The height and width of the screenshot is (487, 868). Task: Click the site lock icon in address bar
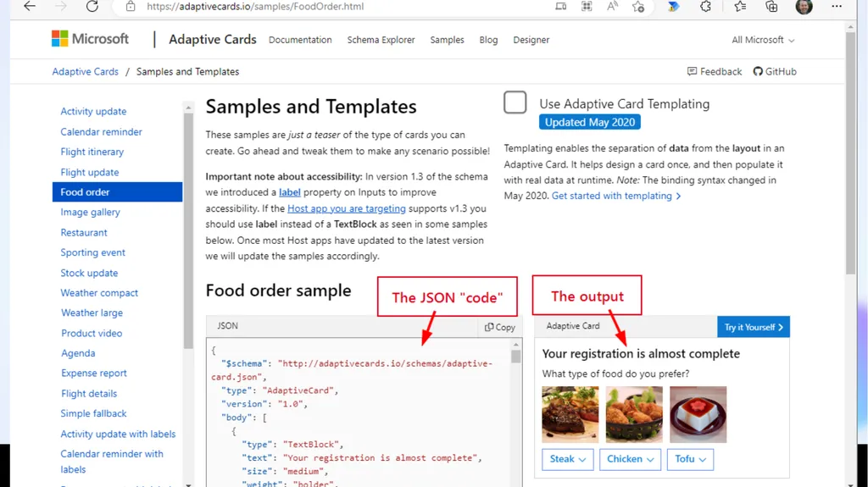click(131, 7)
